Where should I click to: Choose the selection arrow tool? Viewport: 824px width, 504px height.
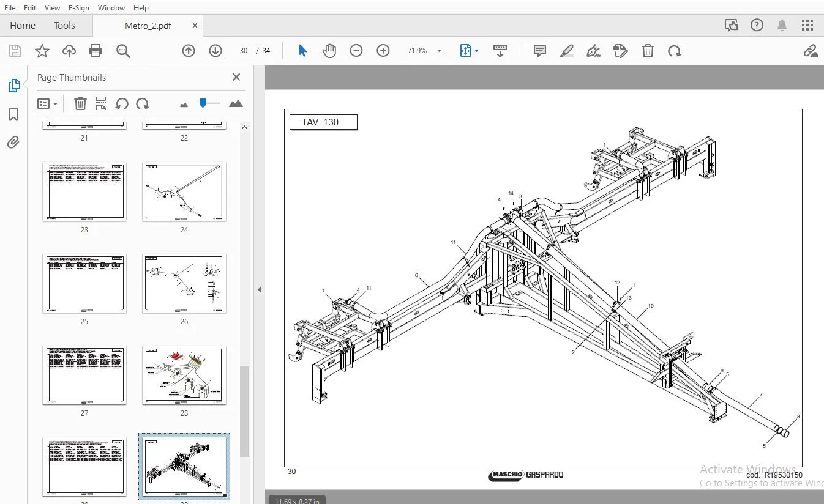(x=302, y=51)
